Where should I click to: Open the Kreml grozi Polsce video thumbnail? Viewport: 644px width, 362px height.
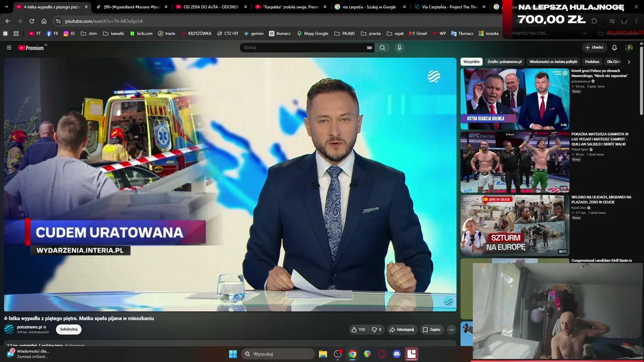tap(515, 99)
